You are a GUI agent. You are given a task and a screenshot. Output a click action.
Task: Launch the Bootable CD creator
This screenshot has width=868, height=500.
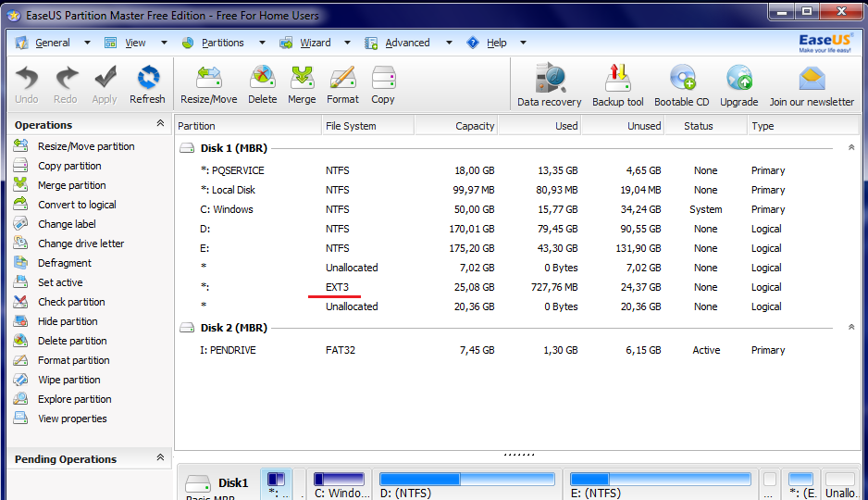681,84
